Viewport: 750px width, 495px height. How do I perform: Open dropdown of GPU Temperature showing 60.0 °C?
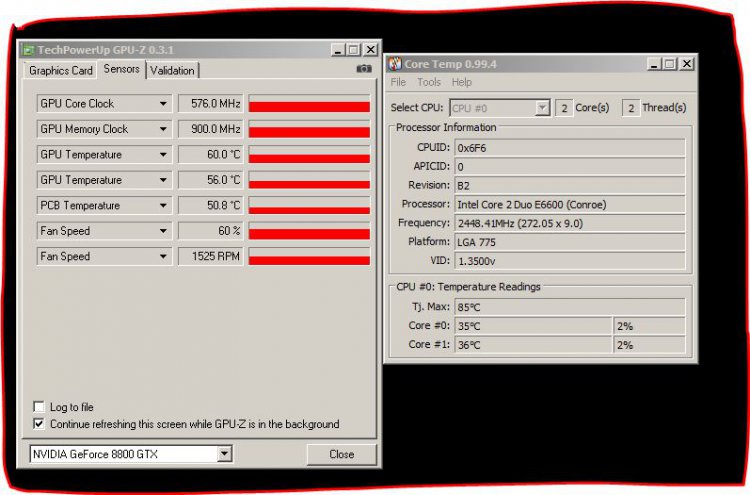click(x=163, y=154)
